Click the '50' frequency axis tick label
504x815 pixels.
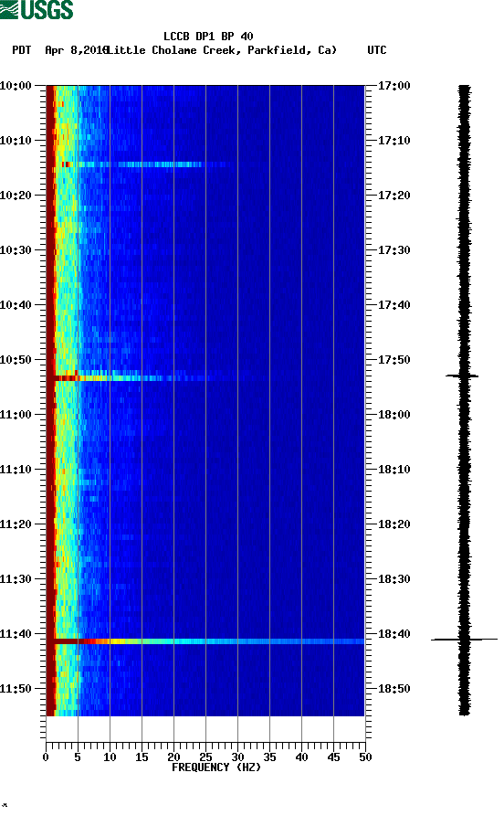365,757
